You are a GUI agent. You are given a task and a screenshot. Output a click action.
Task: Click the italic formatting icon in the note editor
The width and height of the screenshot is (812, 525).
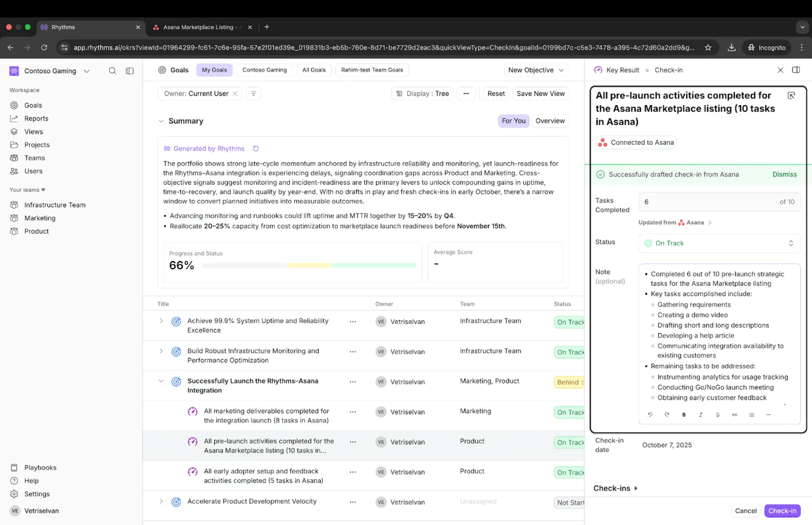701,415
